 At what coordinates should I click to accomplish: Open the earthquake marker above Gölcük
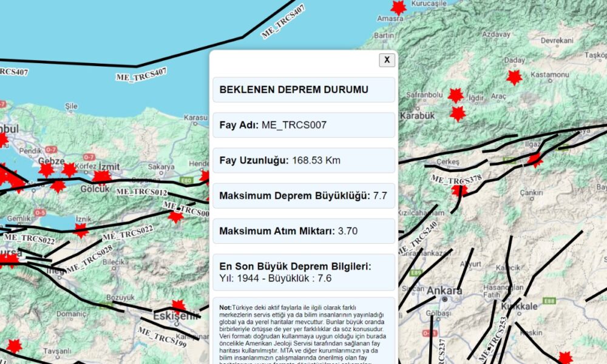pos(101,177)
